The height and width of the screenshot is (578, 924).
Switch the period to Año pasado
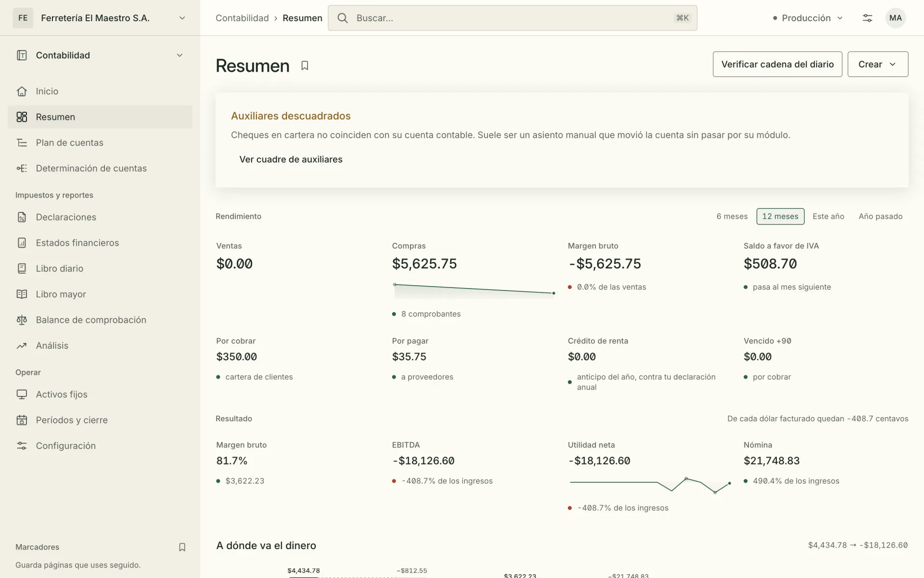pos(880,216)
